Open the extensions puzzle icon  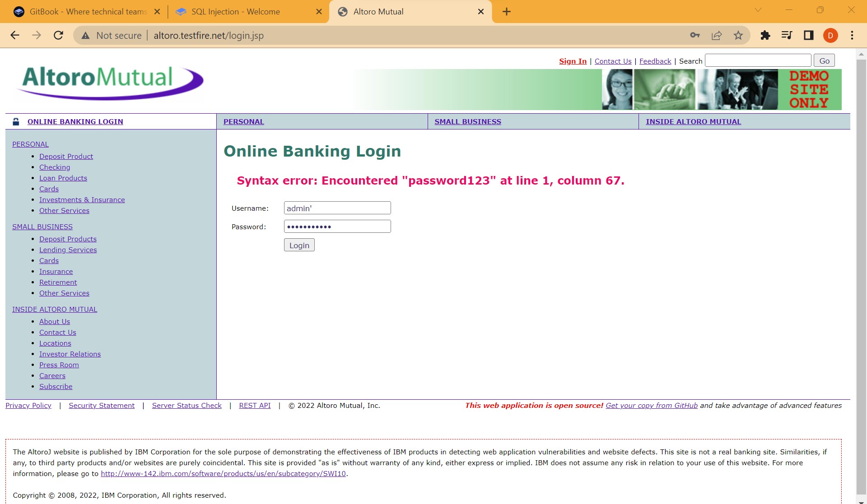click(x=765, y=35)
